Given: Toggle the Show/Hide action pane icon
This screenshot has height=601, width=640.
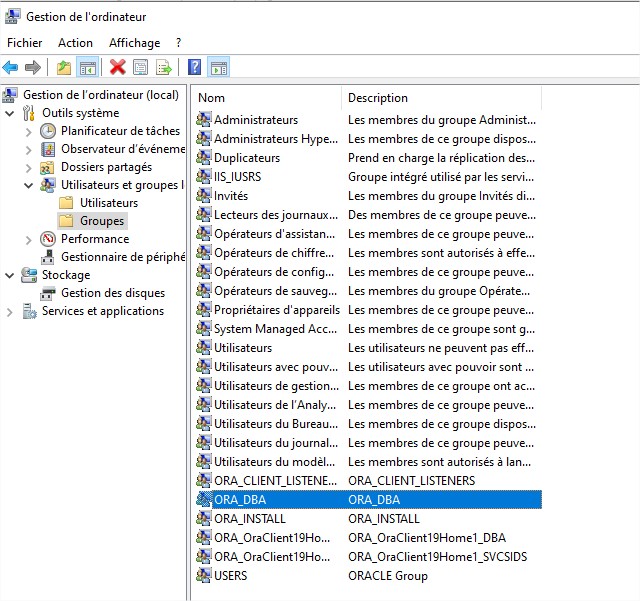Looking at the screenshot, I should (x=219, y=67).
